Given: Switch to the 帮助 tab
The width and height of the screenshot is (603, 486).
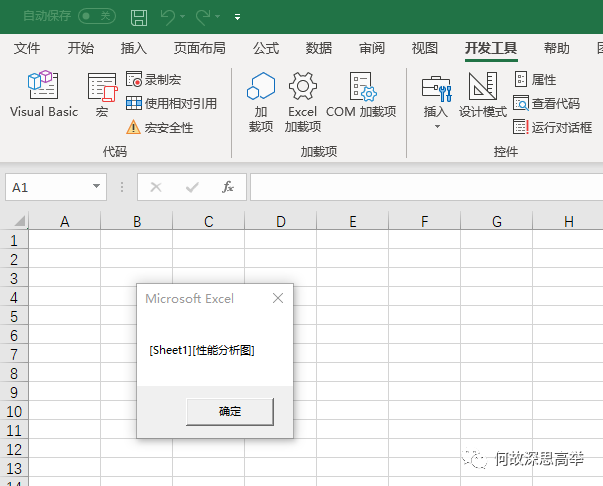Looking at the screenshot, I should (556, 48).
